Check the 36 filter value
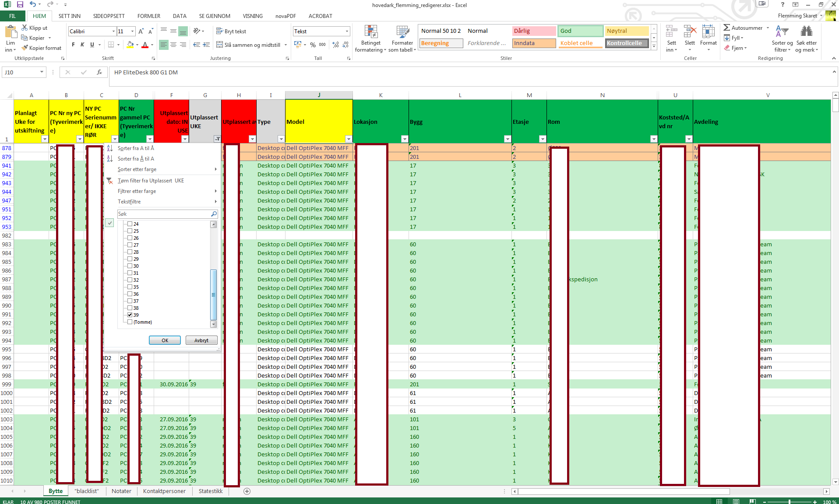839x504 pixels. click(x=130, y=294)
